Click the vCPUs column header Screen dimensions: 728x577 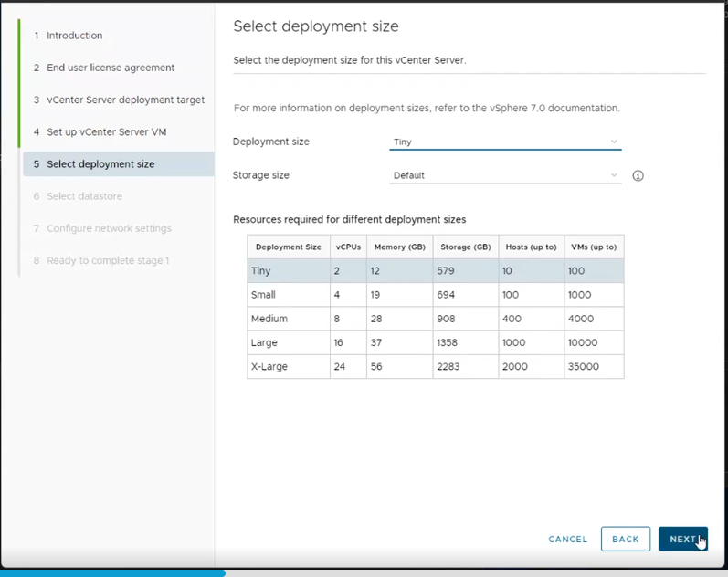tap(348, 247)
